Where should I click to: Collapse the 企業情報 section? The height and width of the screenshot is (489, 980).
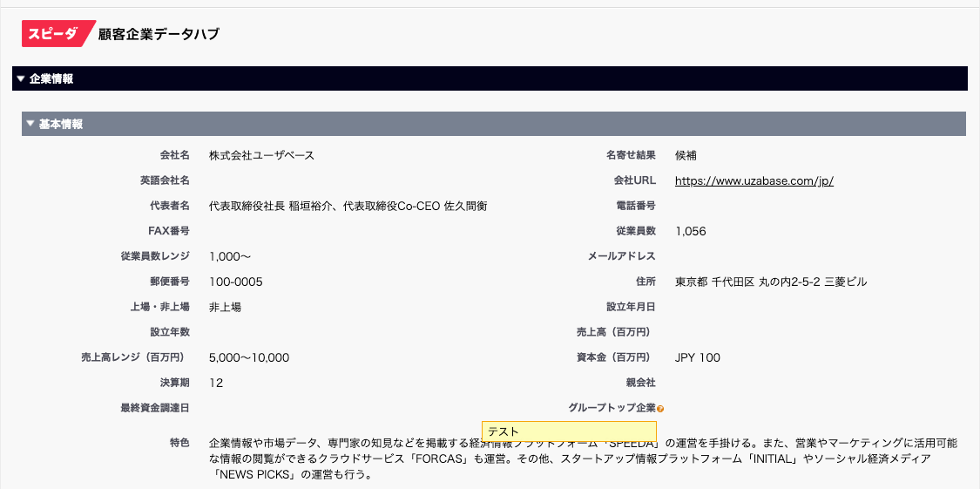(x=21, y=78)
